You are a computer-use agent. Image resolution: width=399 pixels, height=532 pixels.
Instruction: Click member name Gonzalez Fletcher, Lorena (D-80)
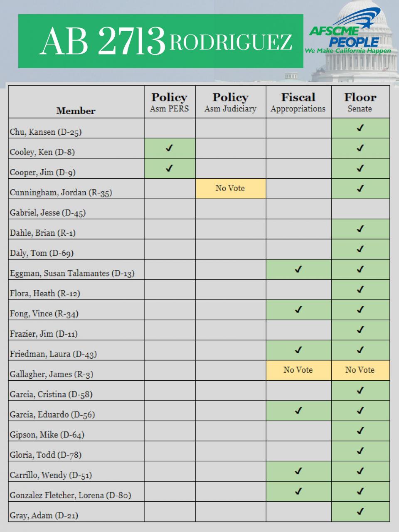[x=70, y=495]
